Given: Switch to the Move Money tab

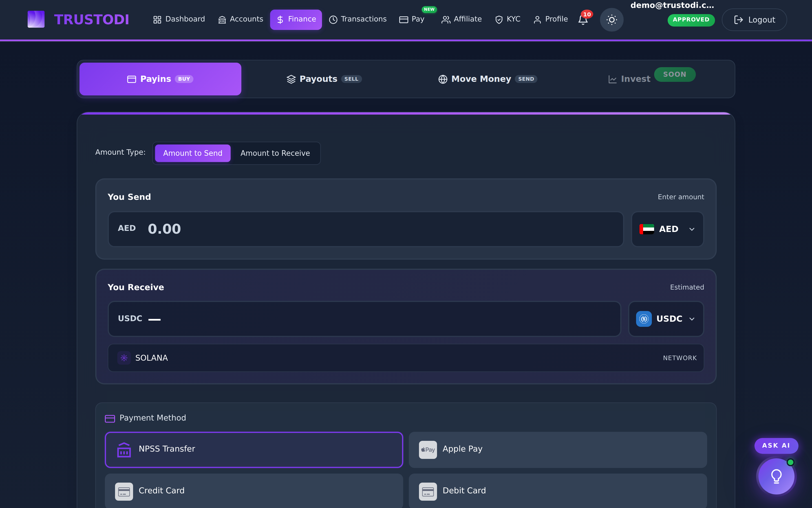Looking at the screenshot, I should (488, 79).
